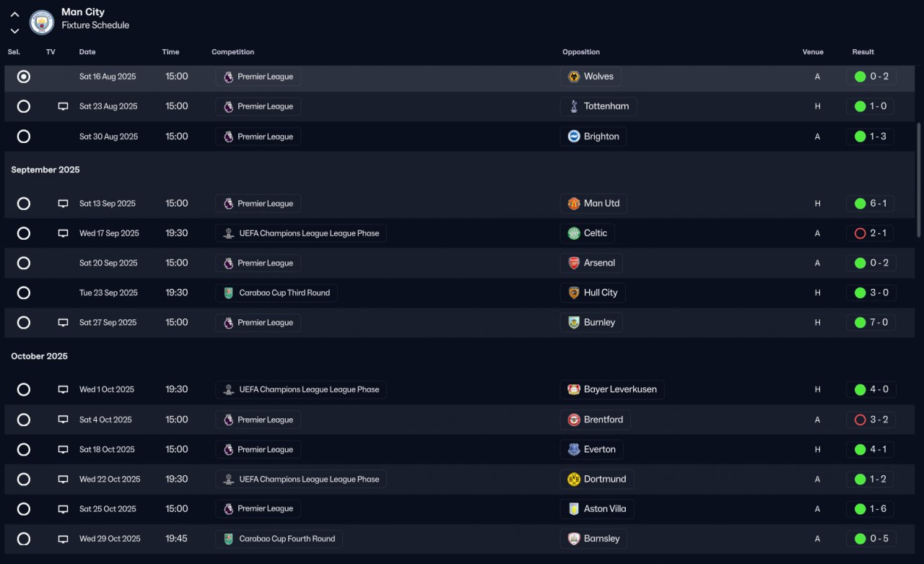Click the date Tue 23 Sep 2025

pos(109,292)
